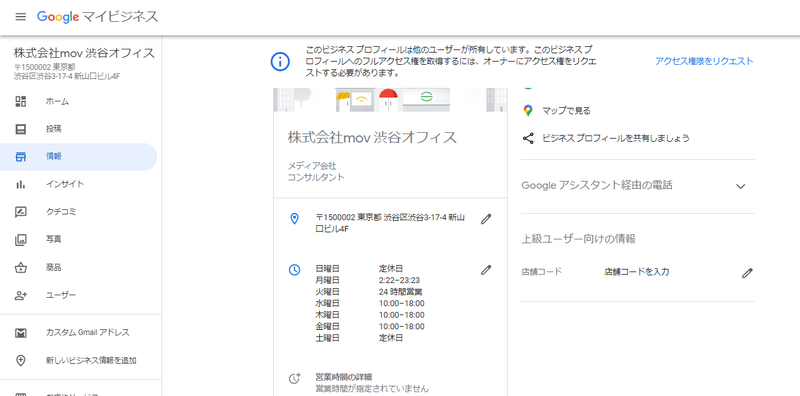Click the Google マイビジネス logo

(97, 17)
